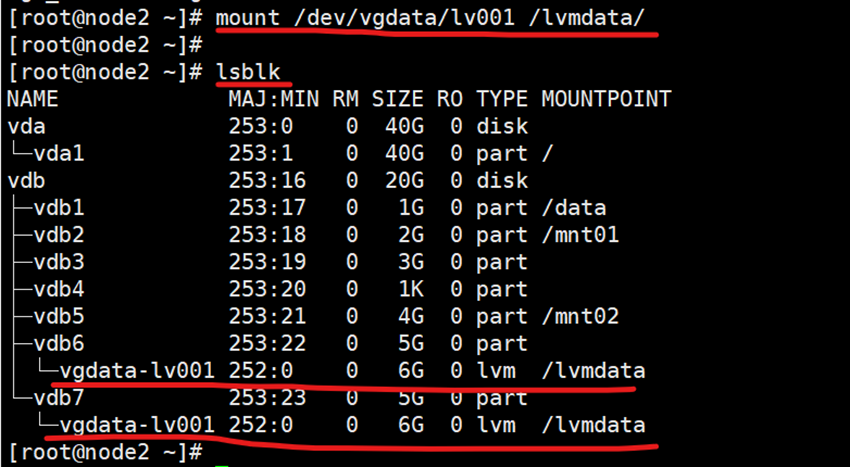Select the vdb1 partition entry
This screenshot has width=850, height=467.
click(x=58, y=208)
